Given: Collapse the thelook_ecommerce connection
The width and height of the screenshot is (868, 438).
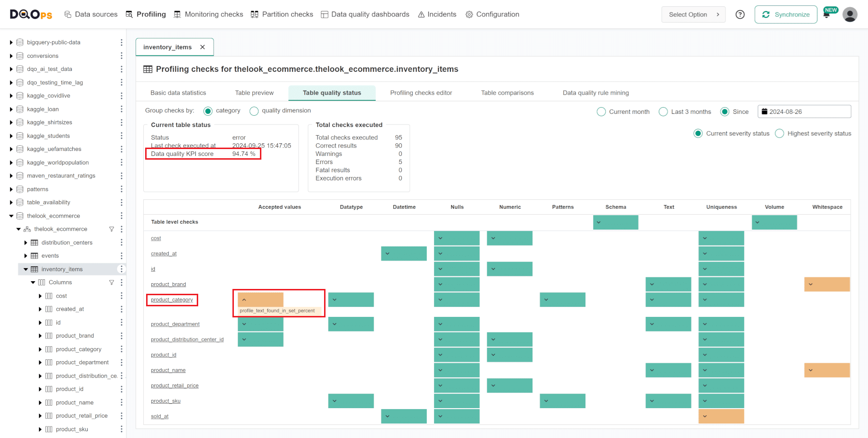Looking at the screenshot, I should click(x=11, y=216).
